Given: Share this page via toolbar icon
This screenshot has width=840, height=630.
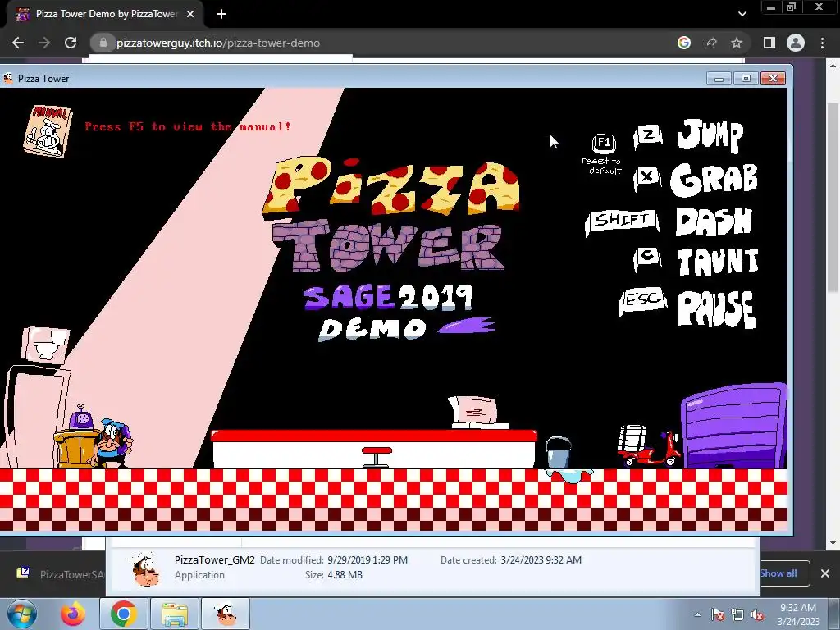Looking at the screenshot, I should click(x=710, y=43).
